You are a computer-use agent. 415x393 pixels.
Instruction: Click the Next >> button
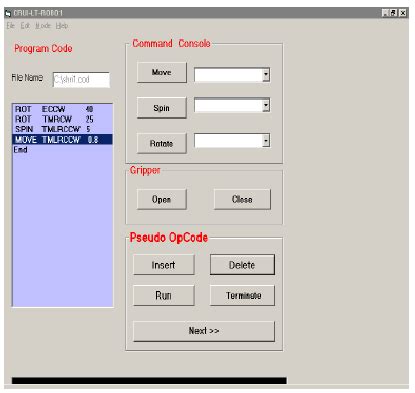click(204, 331)
